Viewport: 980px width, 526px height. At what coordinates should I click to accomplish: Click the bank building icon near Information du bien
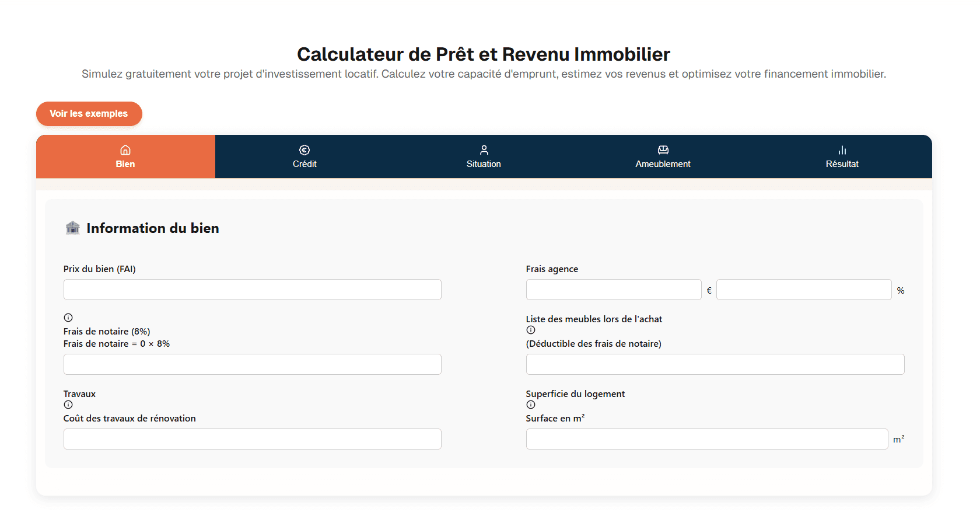[72, 228]
